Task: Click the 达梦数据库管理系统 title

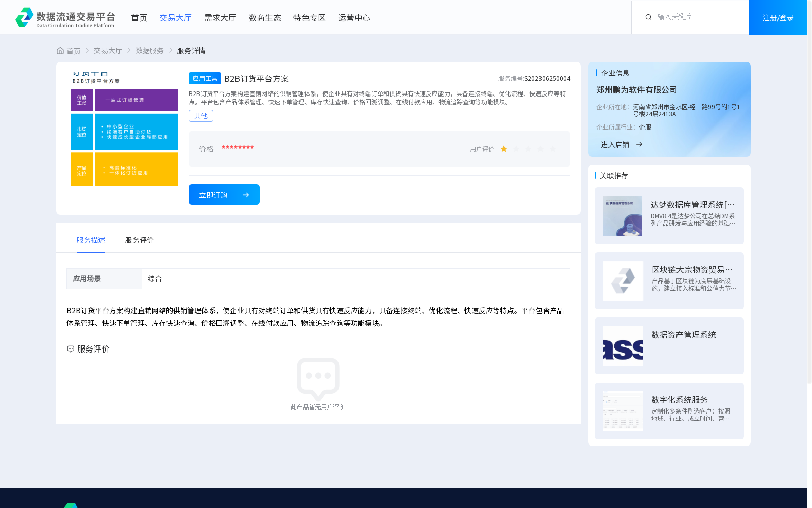Action: [693, 205]
